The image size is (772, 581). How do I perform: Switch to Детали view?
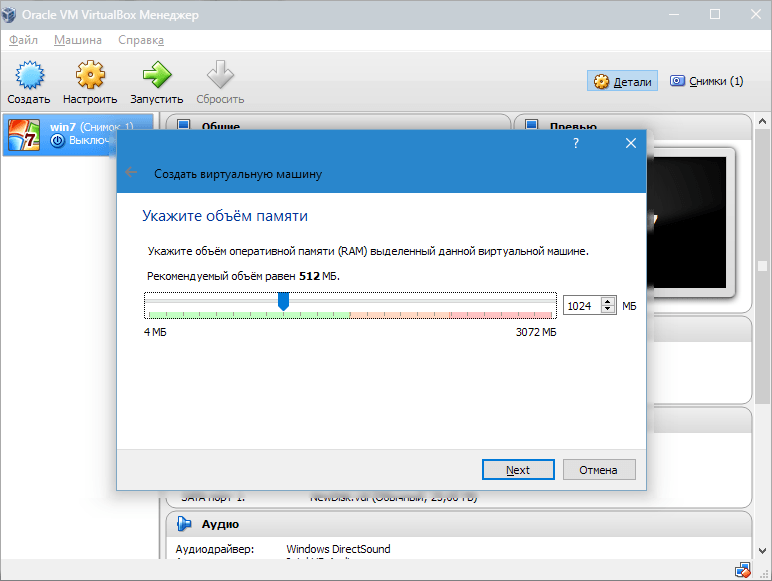coord(622,82)
